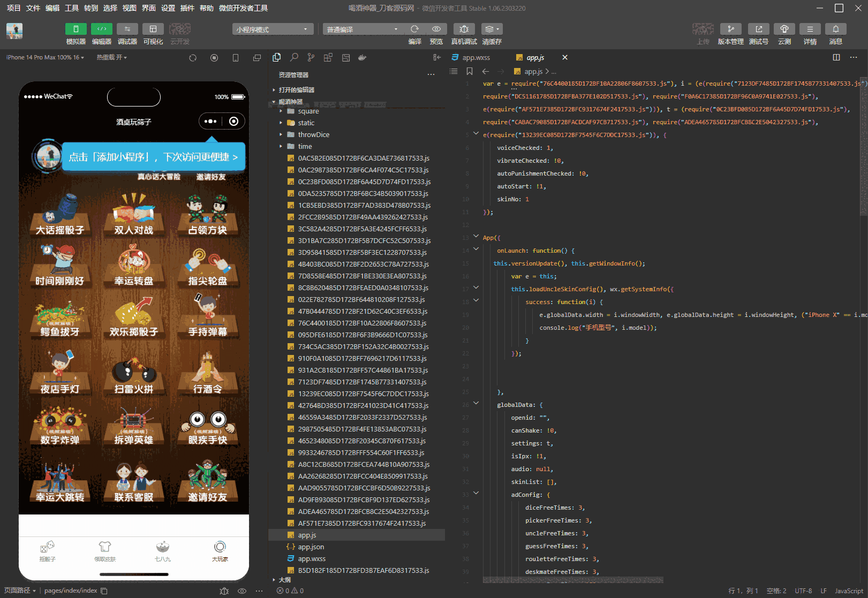Image resolution: width=868 pixels, height=598 pixels.
Task: Click the editor horizontal scrollbar
Action: (x=573, y=580)
